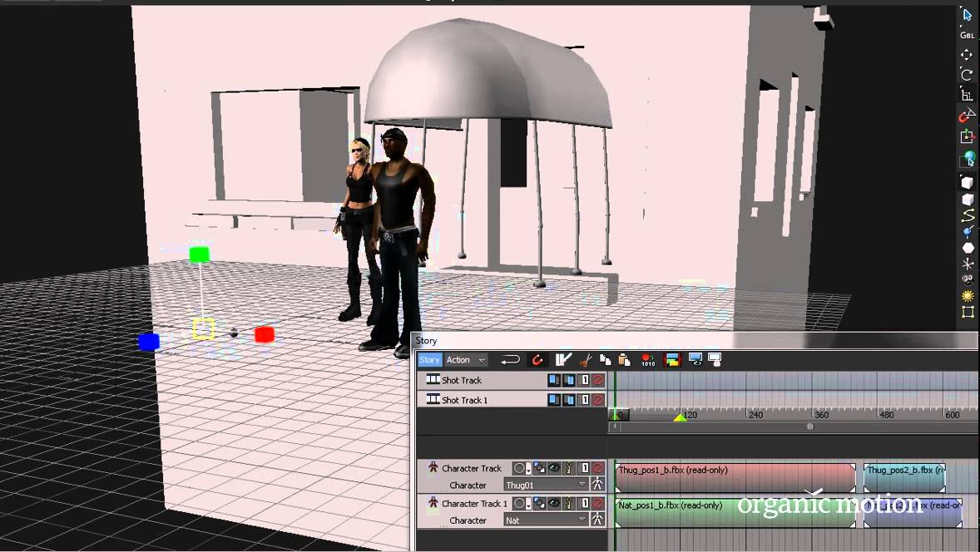Click the colored tracks frame icon in Story
Viewport: 980px width, 552px height.
[x=672, y=360]
